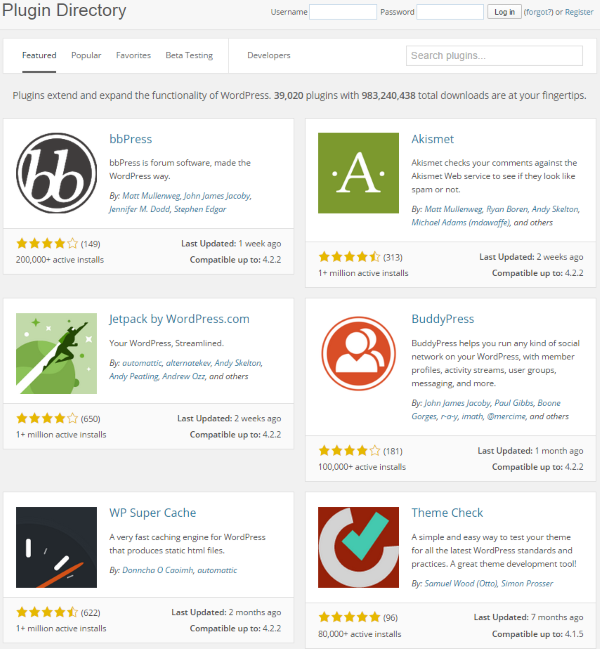Click 'Last Updated: 7 months ago' text

click(528, 617)
